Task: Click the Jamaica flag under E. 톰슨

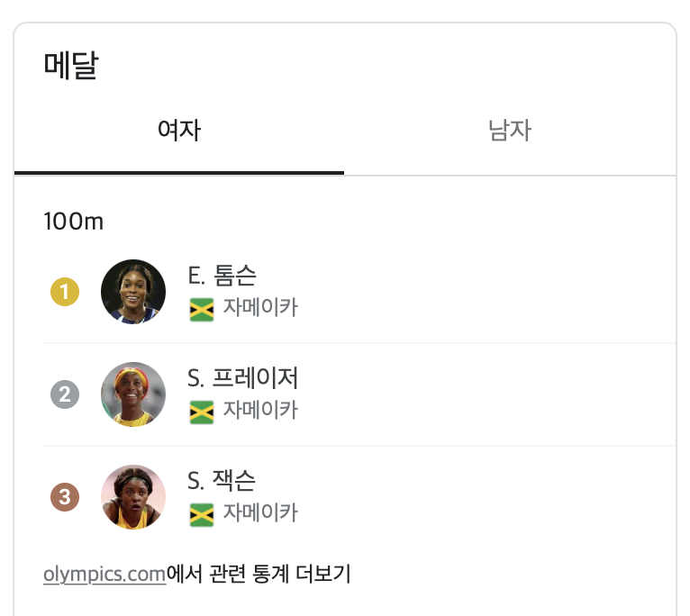Action: 202,310
